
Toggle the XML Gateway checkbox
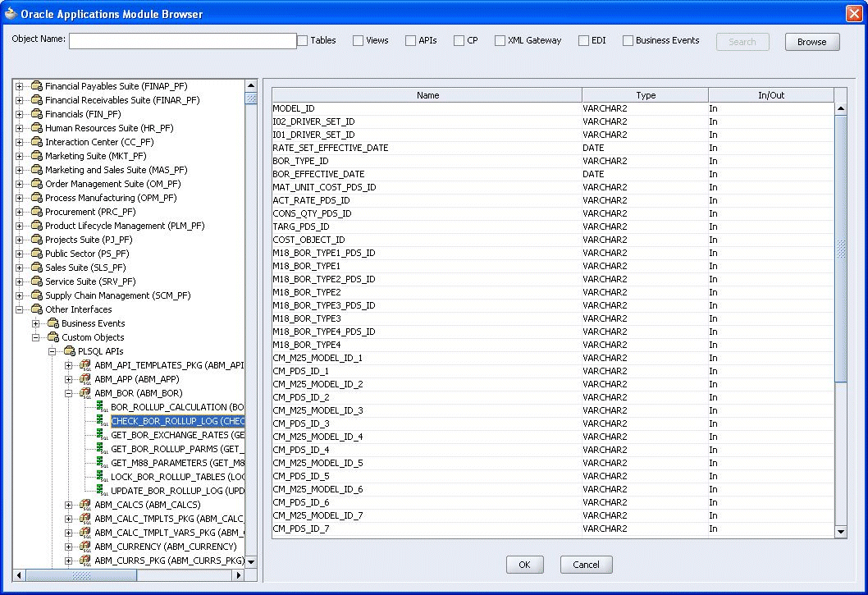click(x=500, y=40)
